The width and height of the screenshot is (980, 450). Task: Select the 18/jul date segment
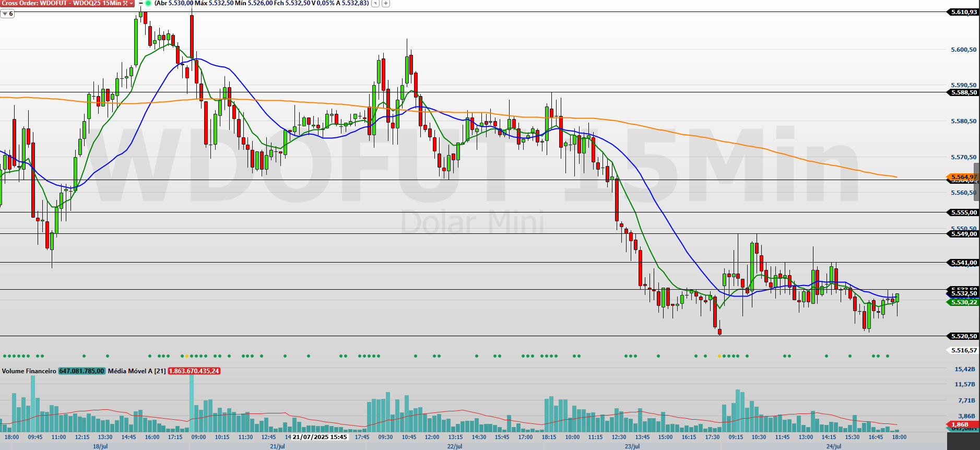tap(100, 446)
